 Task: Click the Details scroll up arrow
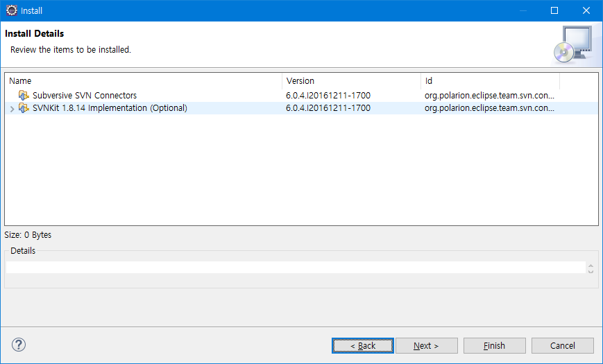click(x=591, y=266)
